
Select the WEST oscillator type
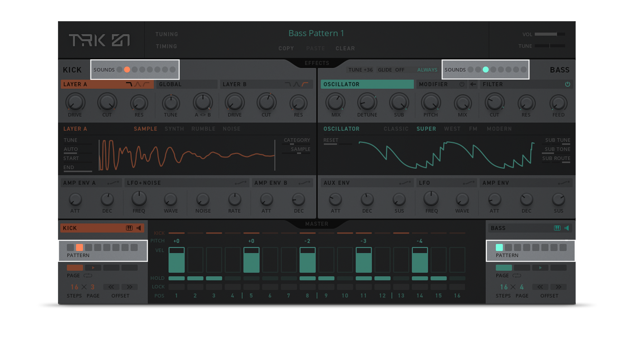coord(452,129)
